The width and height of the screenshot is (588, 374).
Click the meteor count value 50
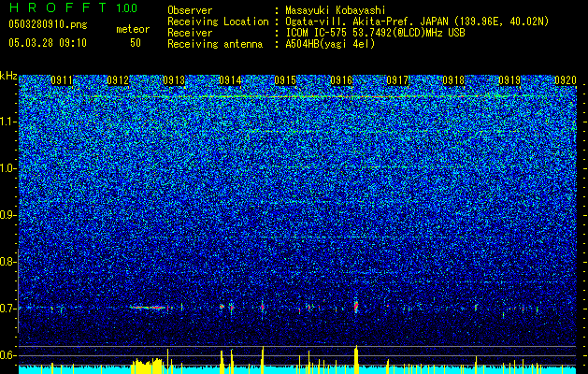(136, 43)
